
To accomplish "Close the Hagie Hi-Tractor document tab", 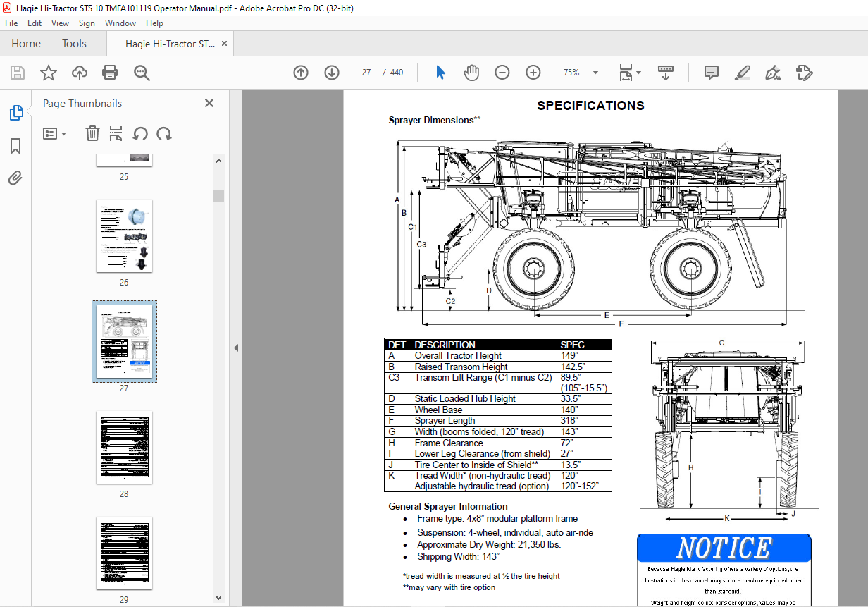I will click(225, 44).
